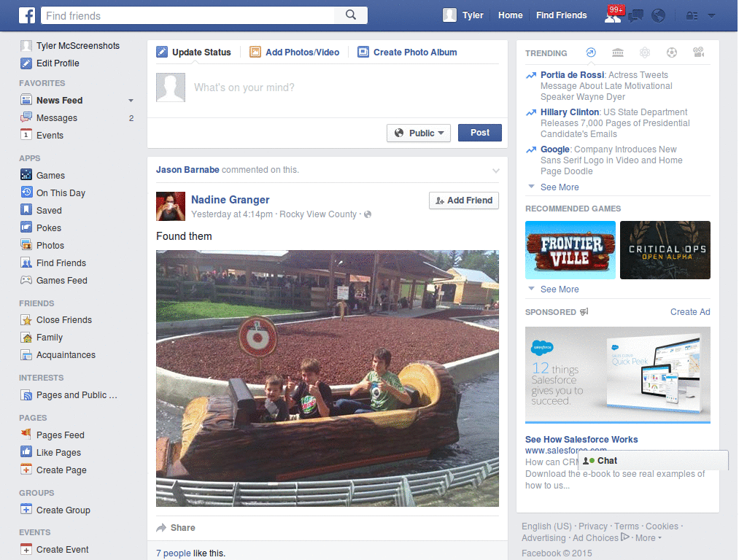
Task: Select the Politics trending category icon
Action: click(x=618, y=52)
